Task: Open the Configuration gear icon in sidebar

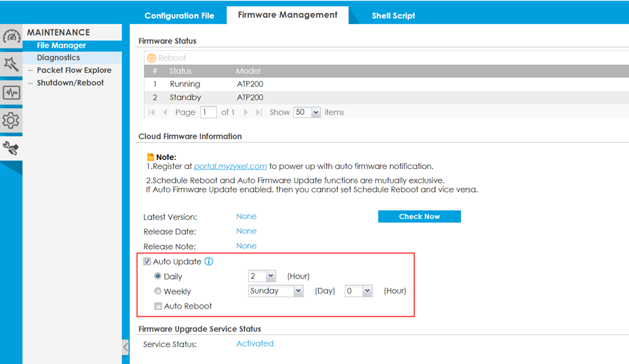Action: [11, 120]
